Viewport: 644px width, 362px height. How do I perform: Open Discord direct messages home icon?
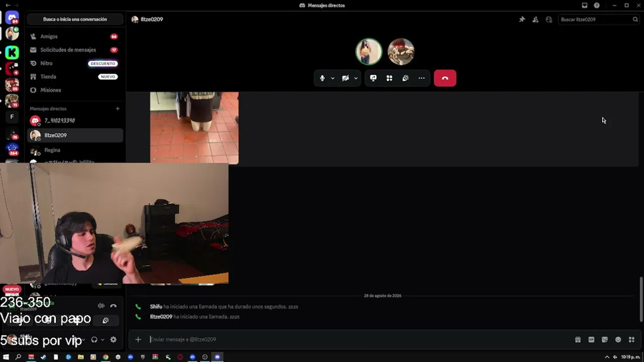(12, 18)
